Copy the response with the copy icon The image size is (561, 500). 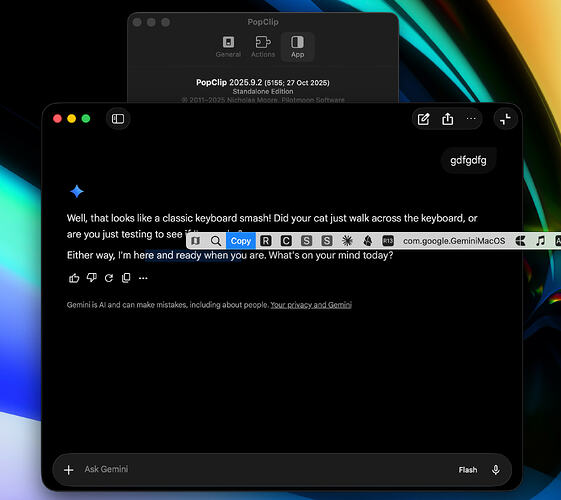126,278
